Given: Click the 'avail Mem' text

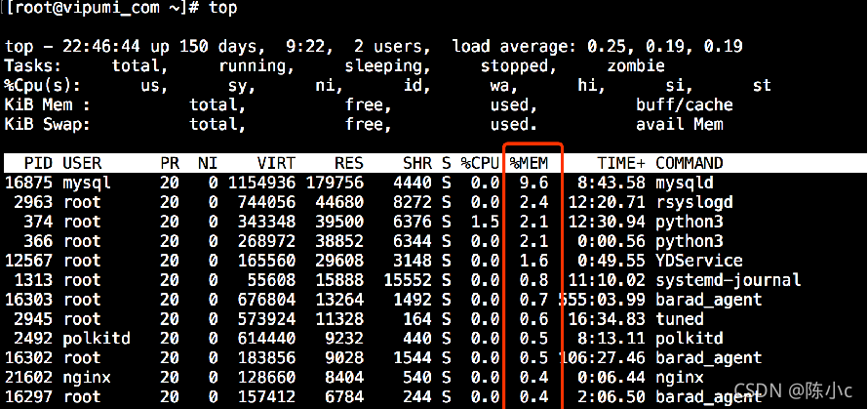Looking at the screenshot, I should click(680, 124).
